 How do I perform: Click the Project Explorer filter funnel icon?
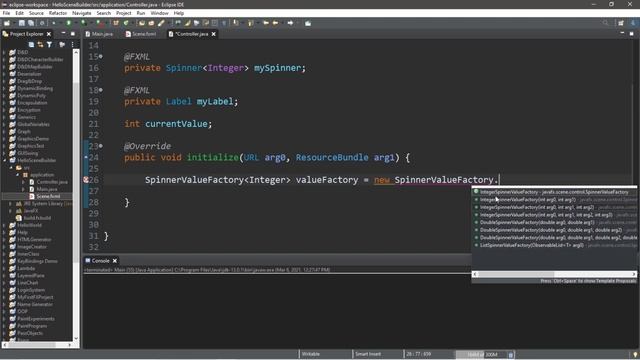pyautogui.click(x=49, y=44)
